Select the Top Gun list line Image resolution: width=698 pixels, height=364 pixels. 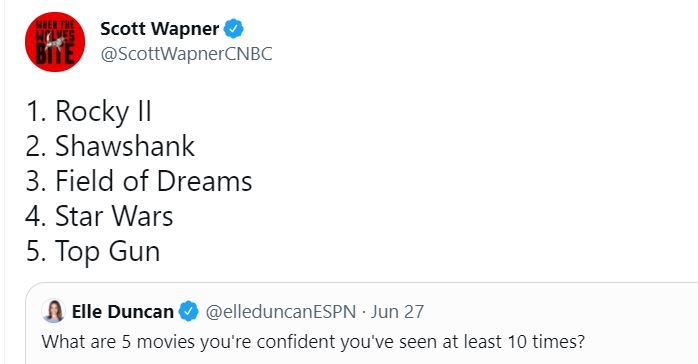[x=93, y=251]
